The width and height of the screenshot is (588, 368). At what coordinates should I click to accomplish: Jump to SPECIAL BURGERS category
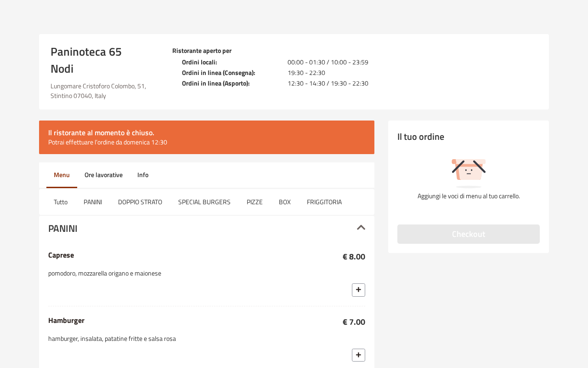(x=204, y=202)
